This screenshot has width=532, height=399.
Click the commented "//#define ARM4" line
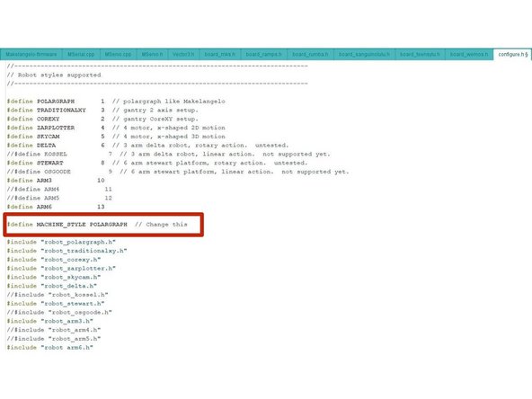59,190
